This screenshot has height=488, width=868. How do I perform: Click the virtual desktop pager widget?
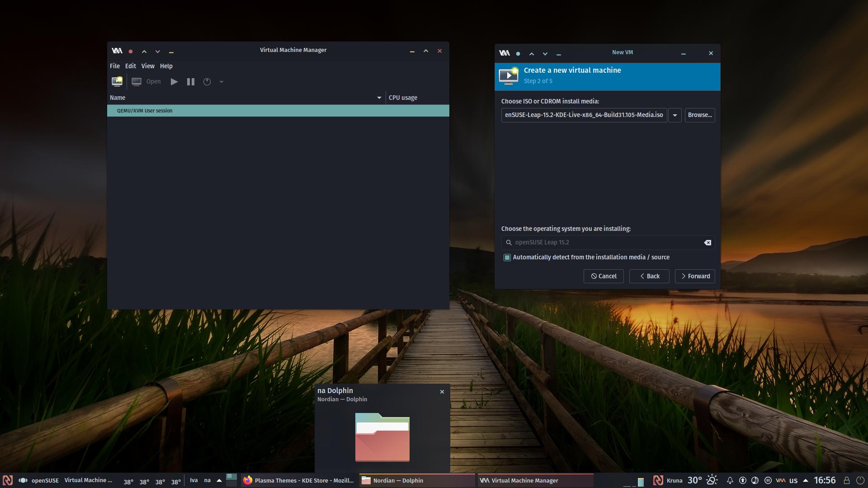[x=231, y=480]
